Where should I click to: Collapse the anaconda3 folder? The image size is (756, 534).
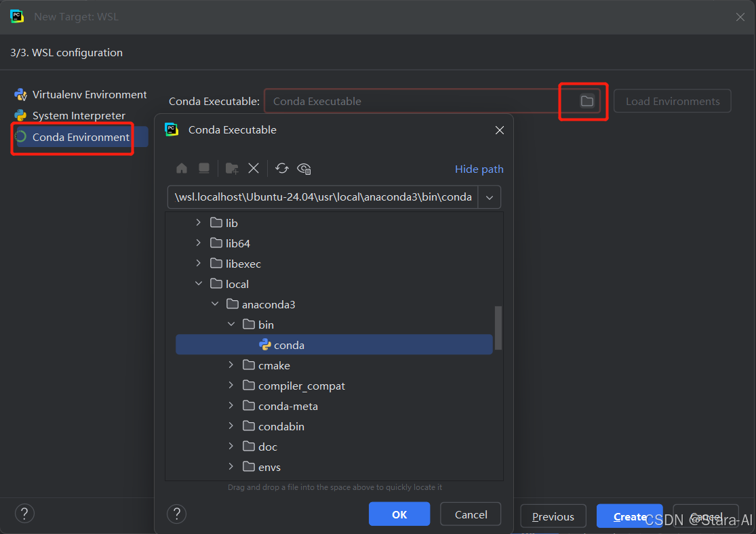(x=214, y=304)
